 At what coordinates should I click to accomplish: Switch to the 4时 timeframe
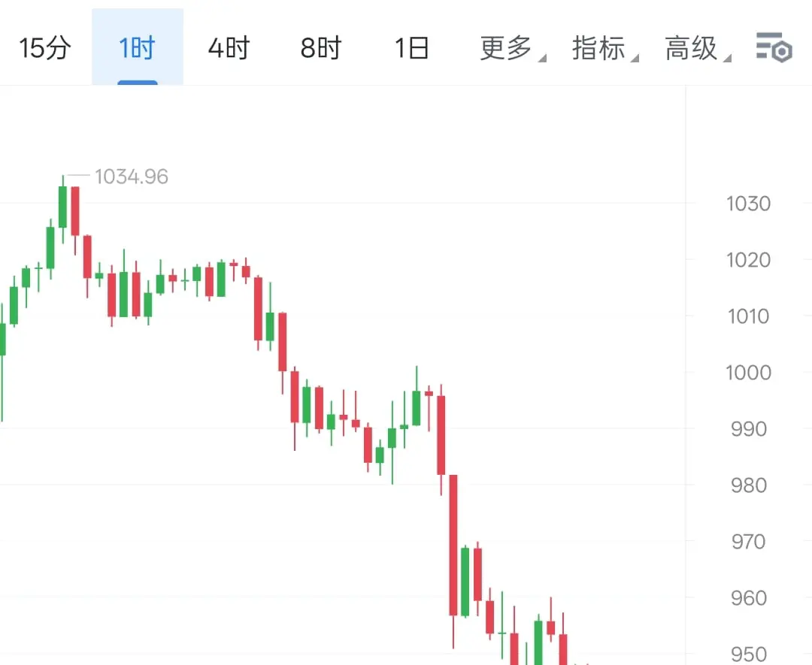pos(229,48)
